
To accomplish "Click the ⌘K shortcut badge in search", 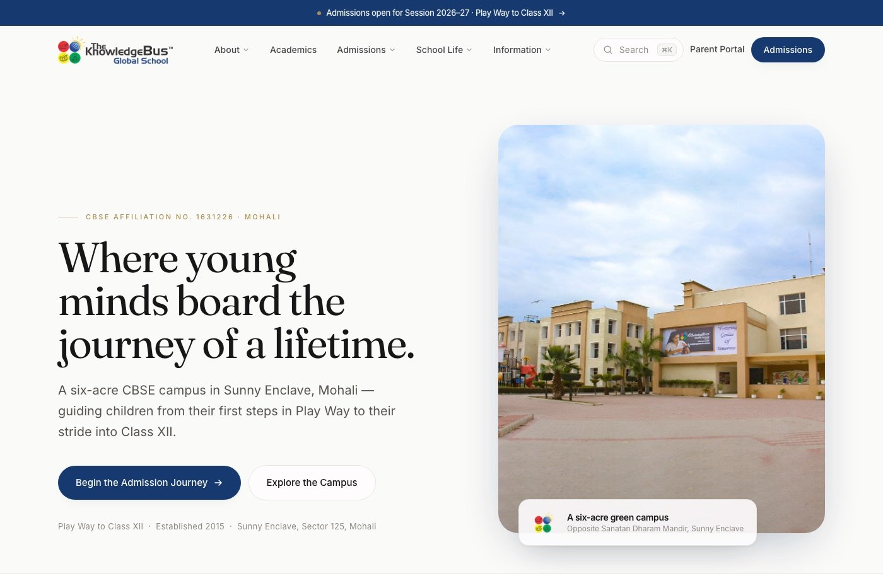I will [x=667, y=50].
